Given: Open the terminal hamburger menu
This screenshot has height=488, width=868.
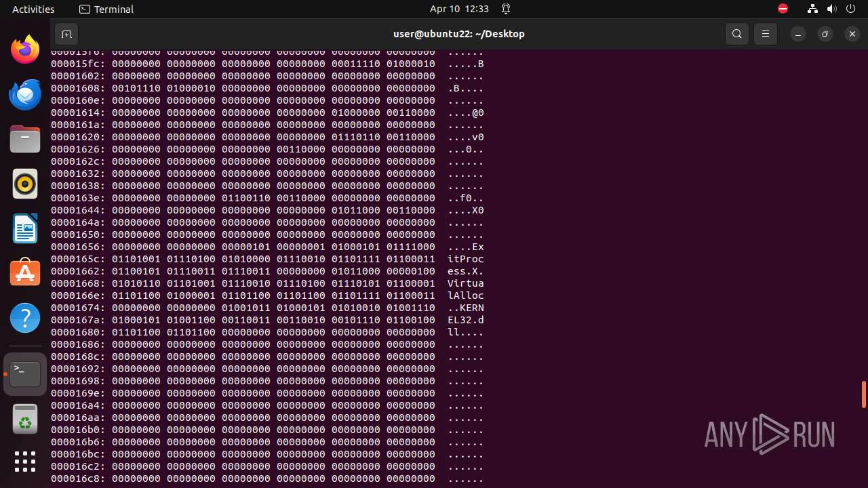Looking at the screenshot, I should point(766,34).
